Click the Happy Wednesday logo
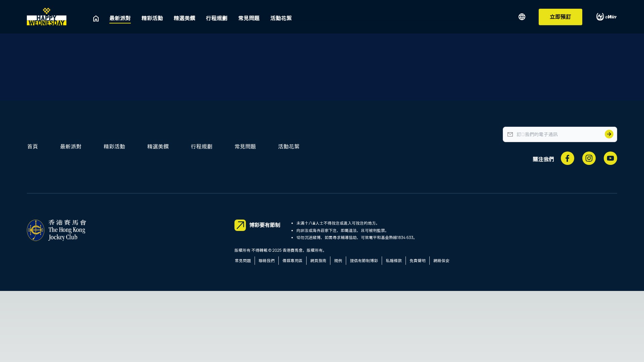The width and height of the screenshot is (644, 362). (47, 17)
